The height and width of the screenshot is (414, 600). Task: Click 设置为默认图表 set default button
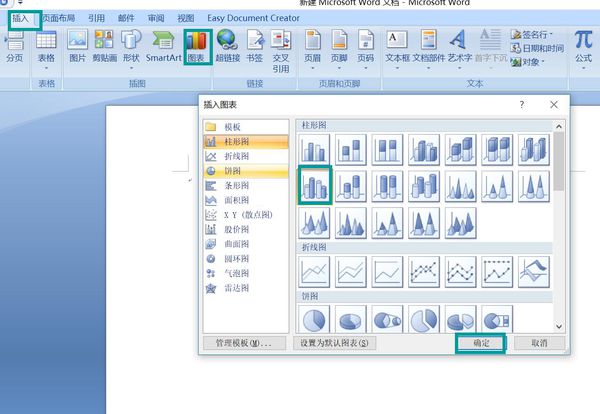click(334, 343)
